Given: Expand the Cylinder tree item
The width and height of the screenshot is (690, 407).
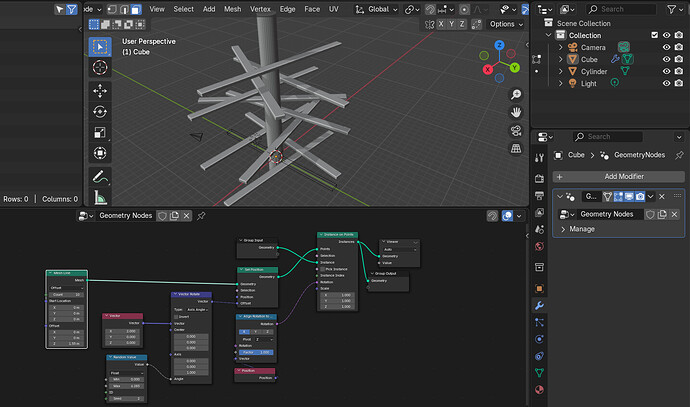Looking at the screenshot, I should (x=560, y=71).
